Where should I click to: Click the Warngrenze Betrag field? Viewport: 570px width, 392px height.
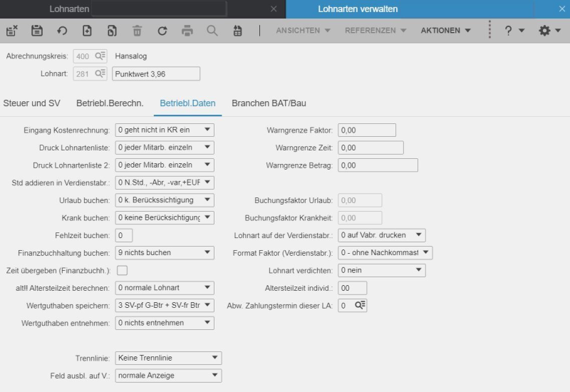pyautogui.click(x=378, y=165)
